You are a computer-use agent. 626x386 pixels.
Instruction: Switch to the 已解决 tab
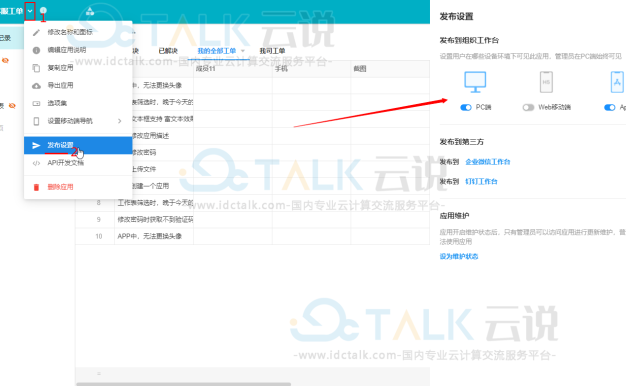[168, 51]
